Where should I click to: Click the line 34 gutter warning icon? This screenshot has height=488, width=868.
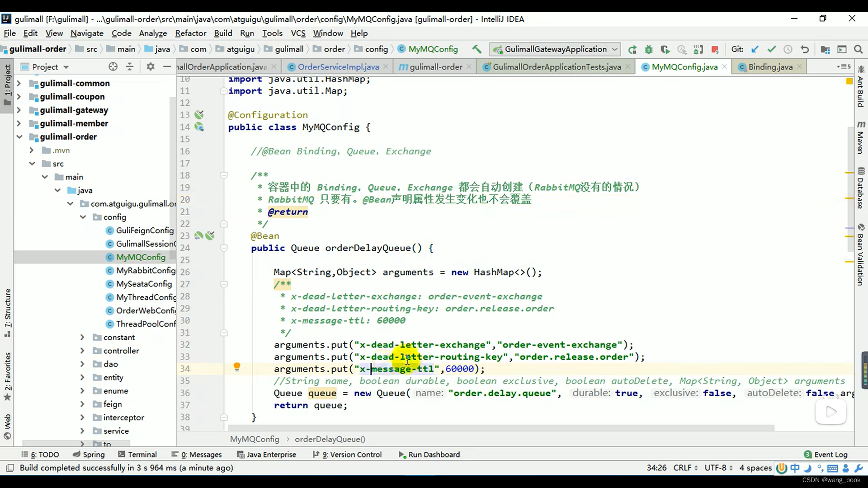(237, 367)
